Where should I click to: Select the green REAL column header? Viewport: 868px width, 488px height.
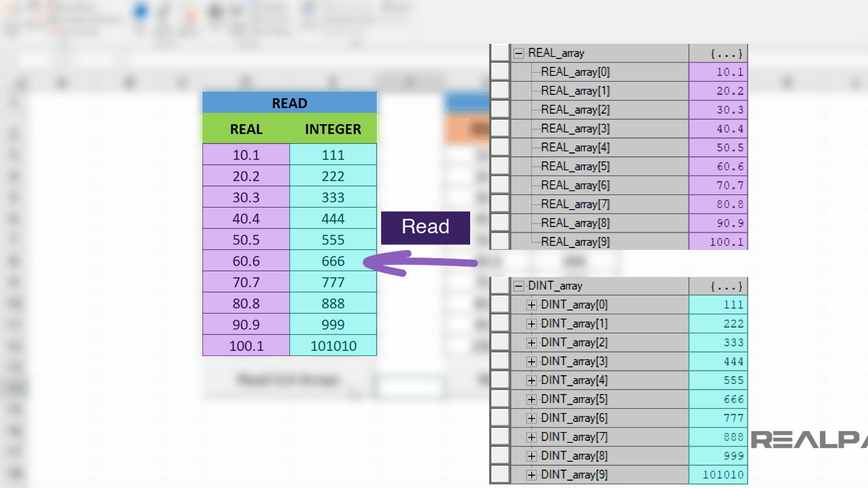point(245,129)
